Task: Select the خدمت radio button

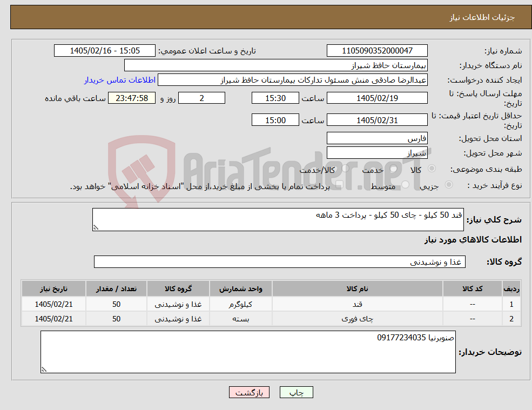Action: (x=394, y=169)
